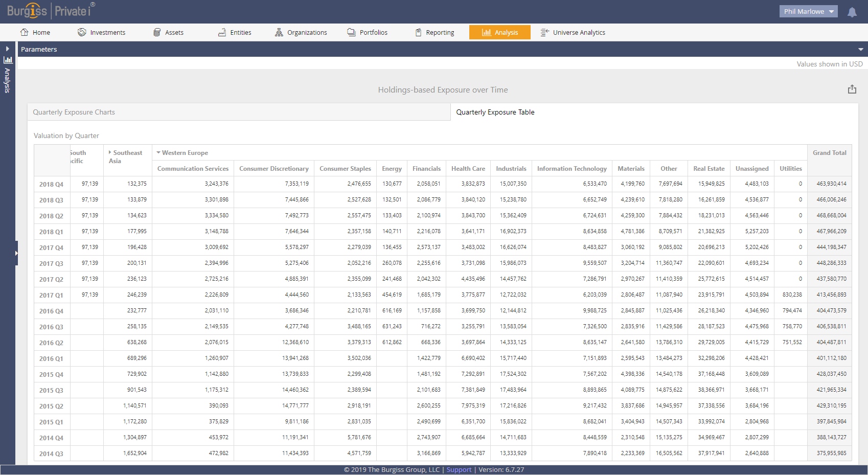Click the Utilities column header
Screen dimensions: 868x475
coord(791,168)
